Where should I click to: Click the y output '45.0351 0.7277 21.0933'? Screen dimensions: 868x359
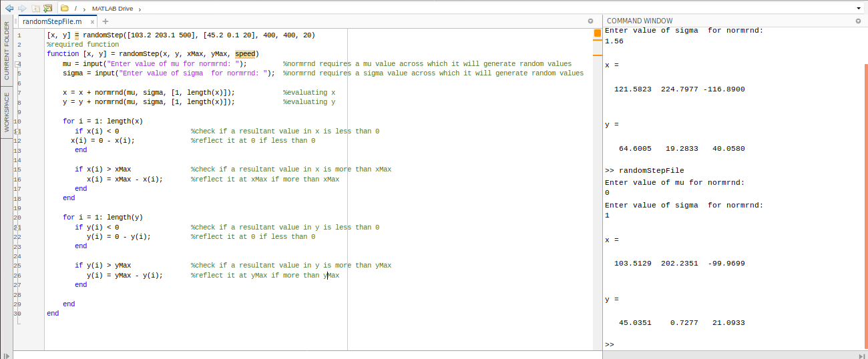coord(682,323)
